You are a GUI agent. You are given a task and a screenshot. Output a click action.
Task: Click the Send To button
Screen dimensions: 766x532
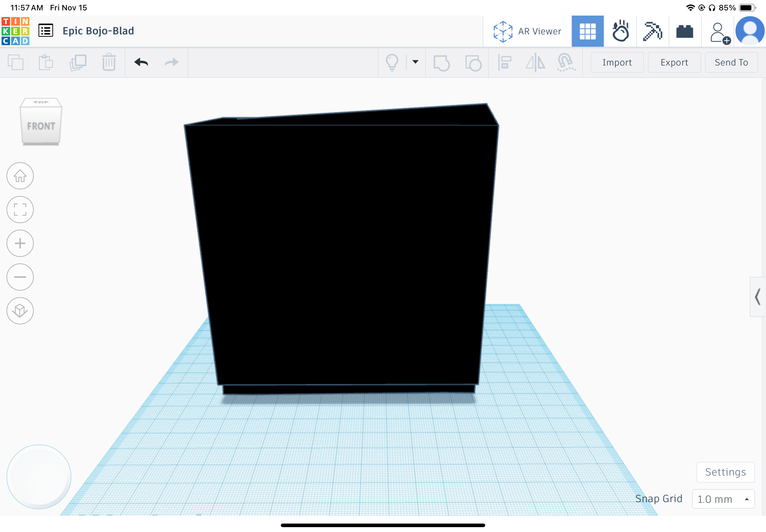(731, 62)
